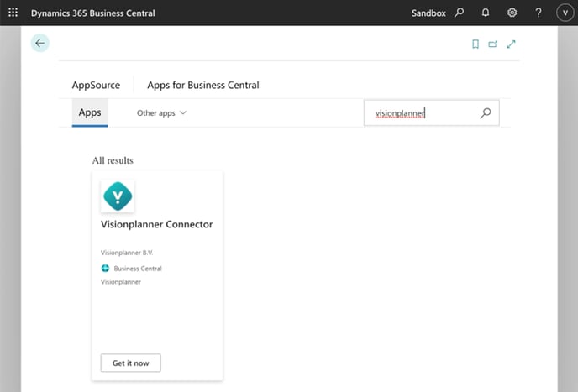Viewport: 578px width, 392px height.
Task: Open page in new window icon
Action: click(x=493, y=44)
